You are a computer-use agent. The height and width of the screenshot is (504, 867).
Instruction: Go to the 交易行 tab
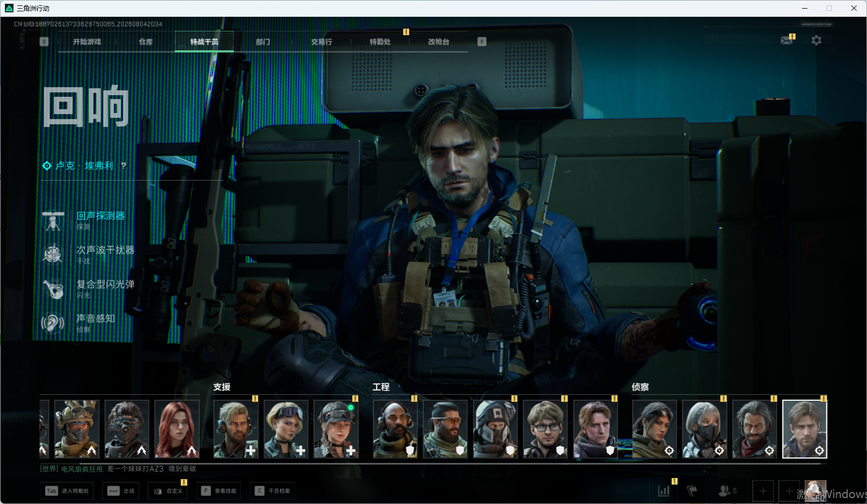pos(321,42)
